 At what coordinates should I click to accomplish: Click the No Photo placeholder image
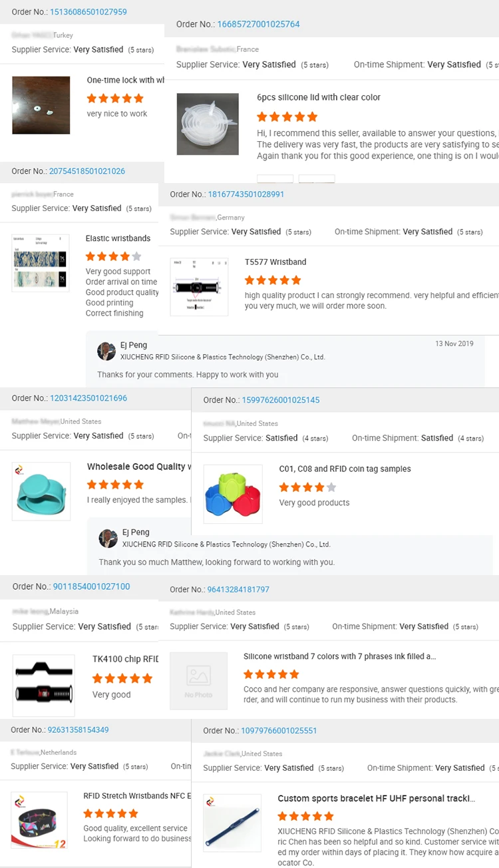(x=198, y=680)
